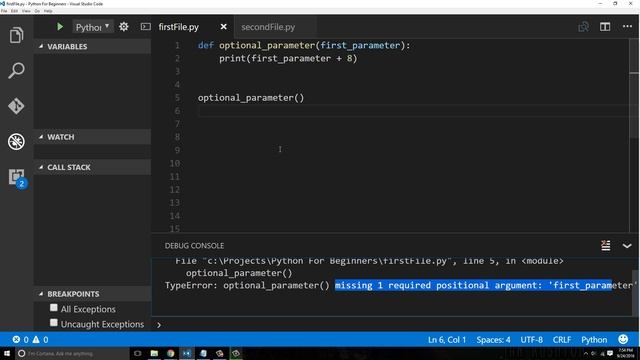Open the Python debug configuration dropdown

pyautogui.click(x=93, y=27)
